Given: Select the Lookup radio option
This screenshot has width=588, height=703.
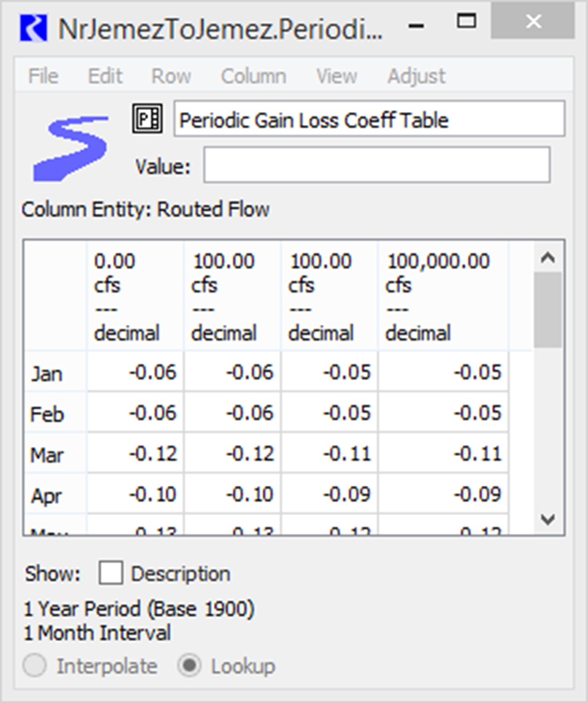Looking at the screenshot, I should [189, 666].
